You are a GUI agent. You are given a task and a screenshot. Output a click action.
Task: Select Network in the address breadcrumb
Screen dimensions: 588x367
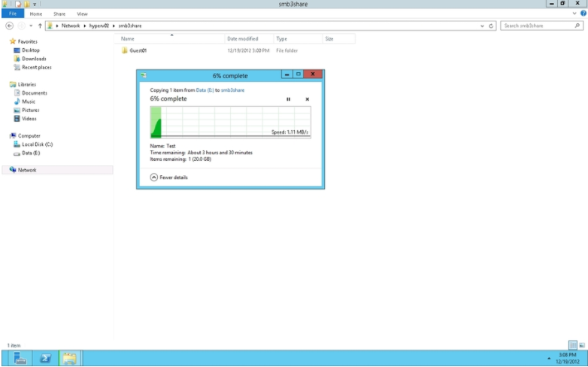pos(71,26)
